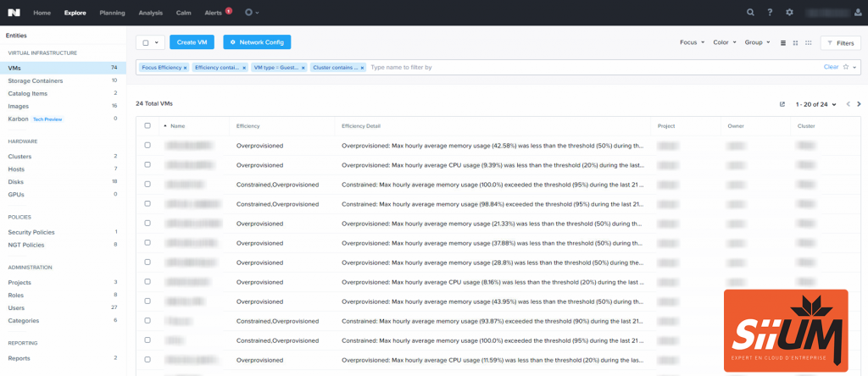Image resolution: width=868 pixels, height=376 pixels.
Task: Click detail text with memory usage 43.95%
Action: (492, 301)
